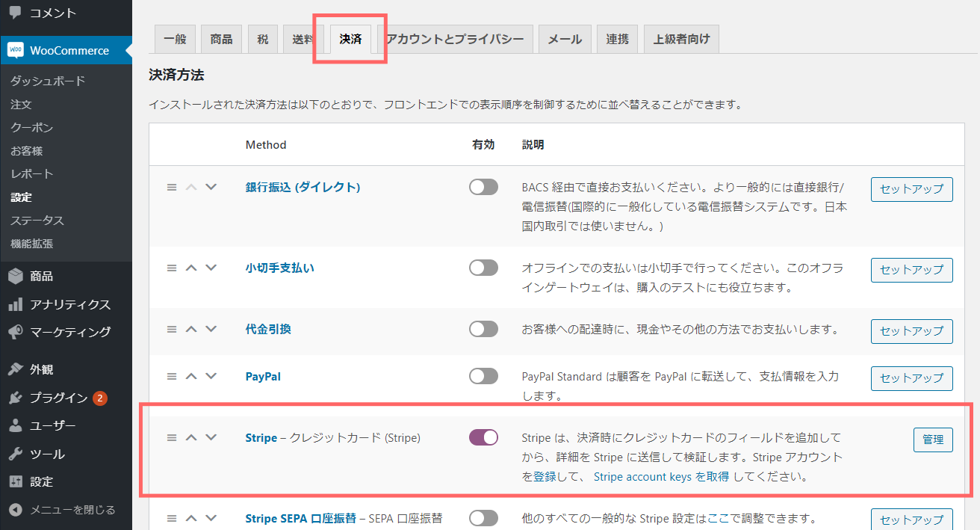Screen dimensions: 980x530
Task: Switch to the 上級者向け settings tab
Action: [x=681, y=40]
